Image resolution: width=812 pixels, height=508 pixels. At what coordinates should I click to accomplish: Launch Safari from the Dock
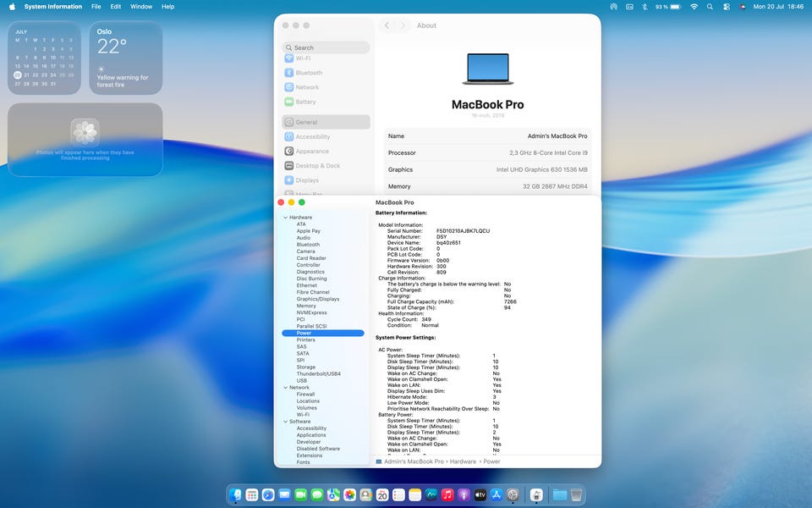[x=268, y=495]
